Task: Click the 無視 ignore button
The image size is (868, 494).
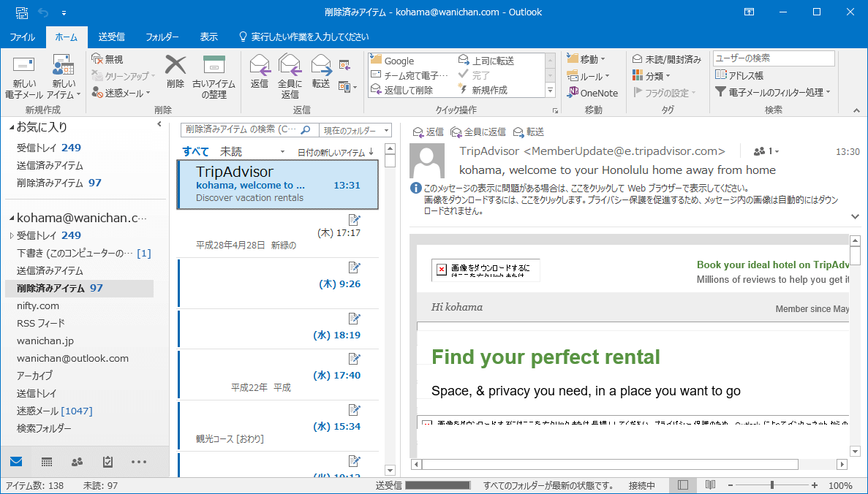Action: coord(107,58)
